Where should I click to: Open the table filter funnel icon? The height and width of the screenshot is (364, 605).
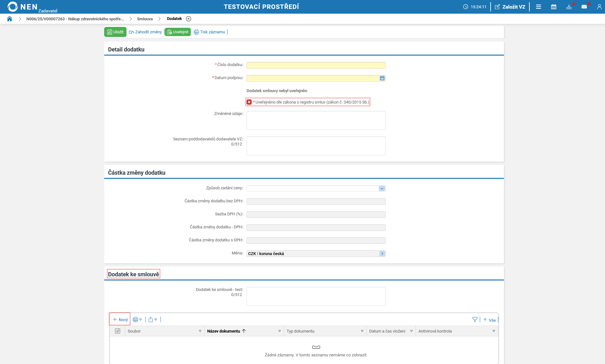tap(475, 320)
